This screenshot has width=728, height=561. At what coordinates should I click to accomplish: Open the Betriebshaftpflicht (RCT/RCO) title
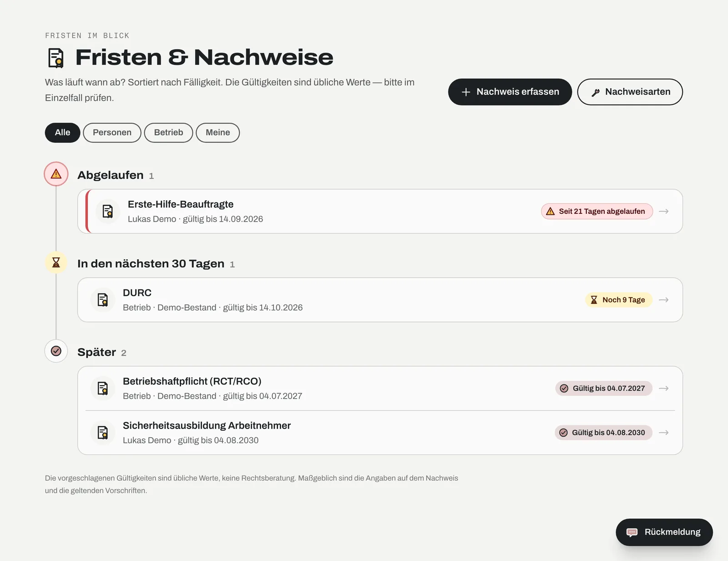tap(192, 381)
